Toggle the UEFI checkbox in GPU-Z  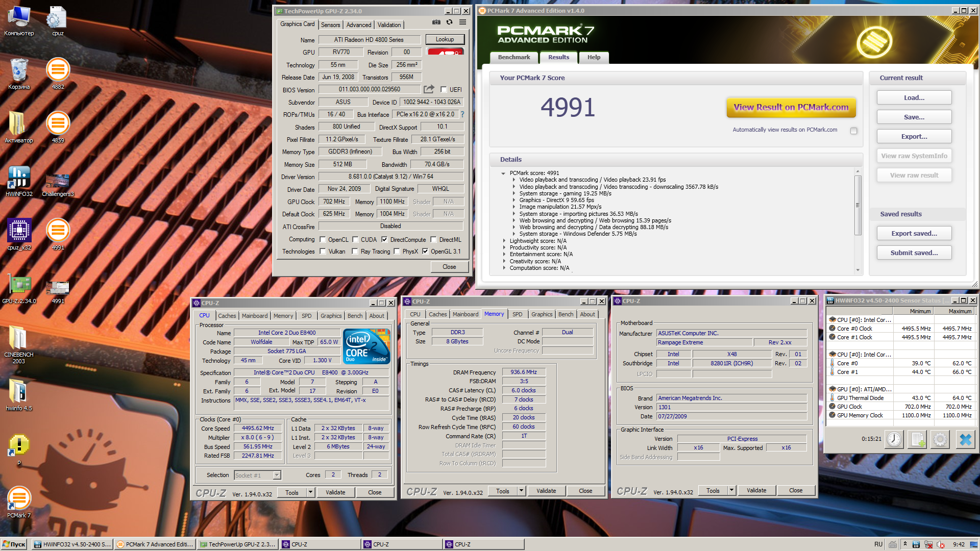pos(444,89)
